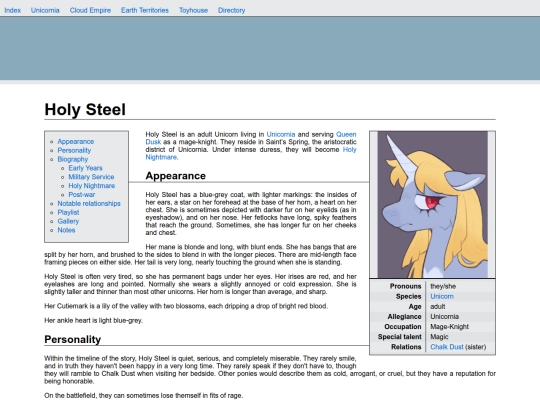
Task: Click the ankle heart sentence
Action: click(93, 321)
